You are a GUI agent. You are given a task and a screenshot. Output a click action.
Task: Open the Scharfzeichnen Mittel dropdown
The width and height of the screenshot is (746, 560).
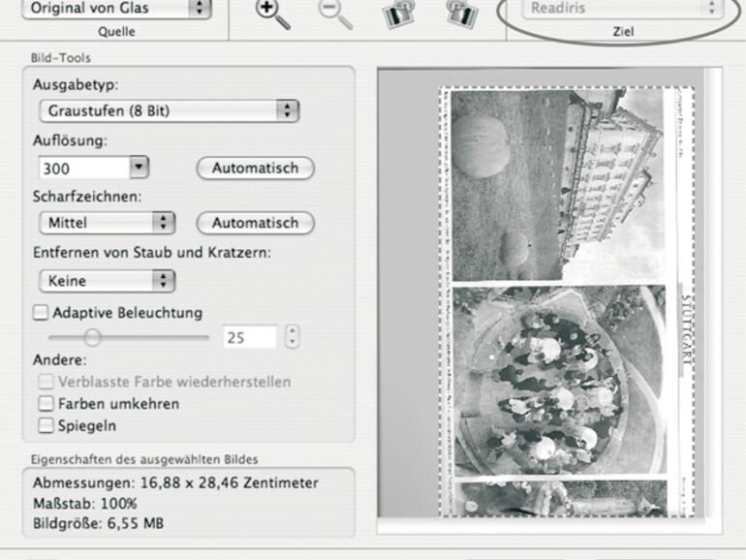[x=108, y=223]
